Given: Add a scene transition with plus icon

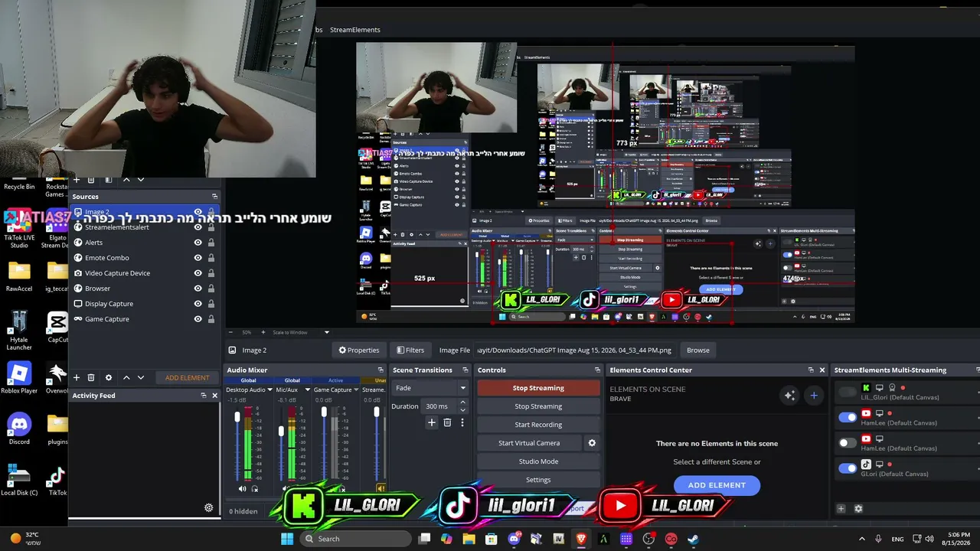Looking at the screenshot, I should click(x=432, y=422).
